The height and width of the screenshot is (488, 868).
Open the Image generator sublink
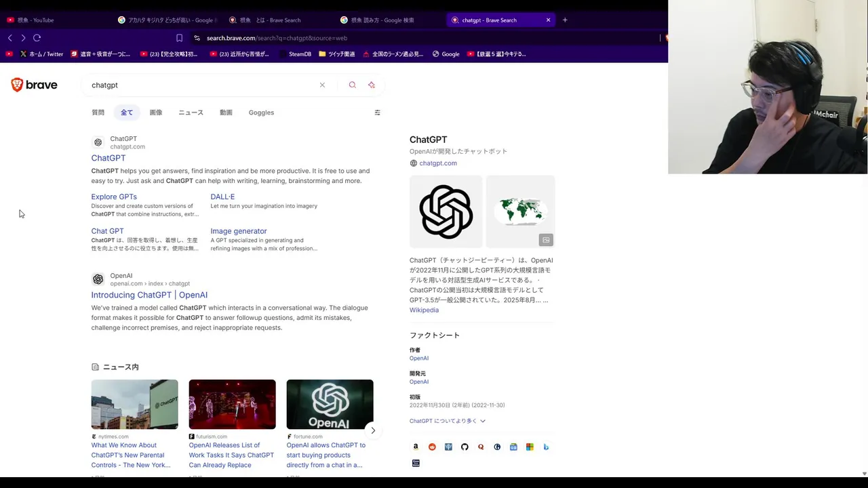(x=239, y=231)
